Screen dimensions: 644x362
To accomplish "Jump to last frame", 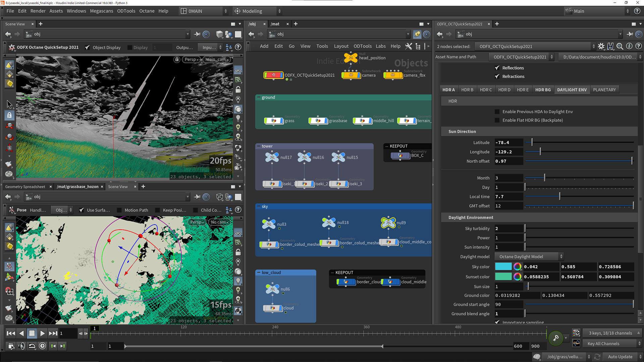I will (x=53, y=333).
